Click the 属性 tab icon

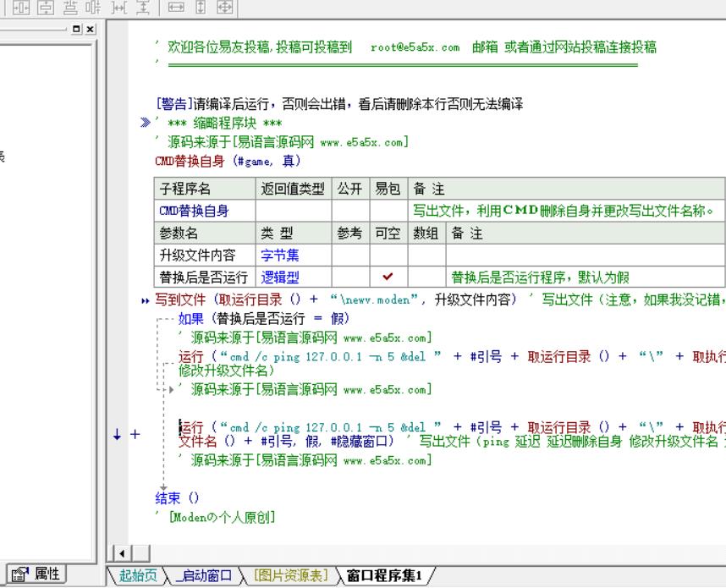(20, 574)
